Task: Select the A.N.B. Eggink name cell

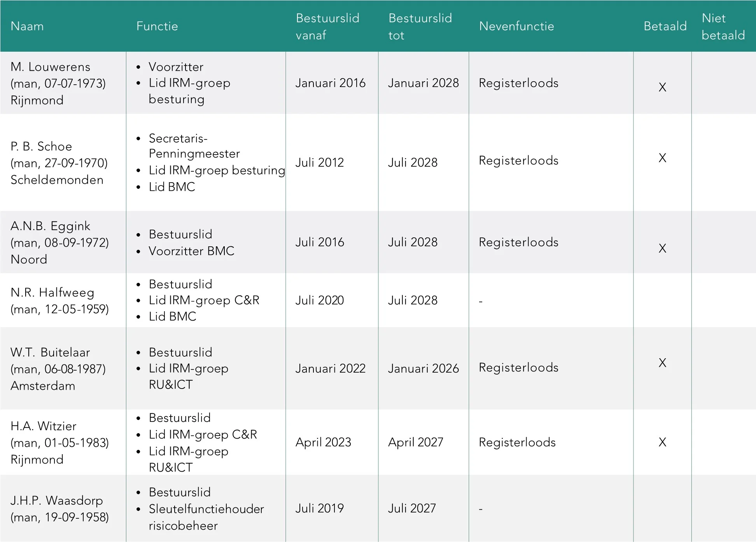Action: coord(59,242)
